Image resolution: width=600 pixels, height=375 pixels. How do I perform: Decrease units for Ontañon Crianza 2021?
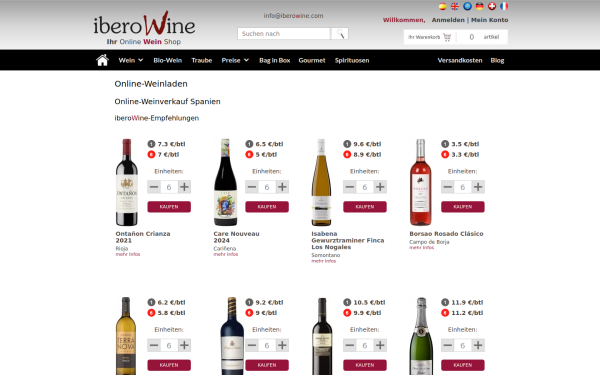coord(154,187)
